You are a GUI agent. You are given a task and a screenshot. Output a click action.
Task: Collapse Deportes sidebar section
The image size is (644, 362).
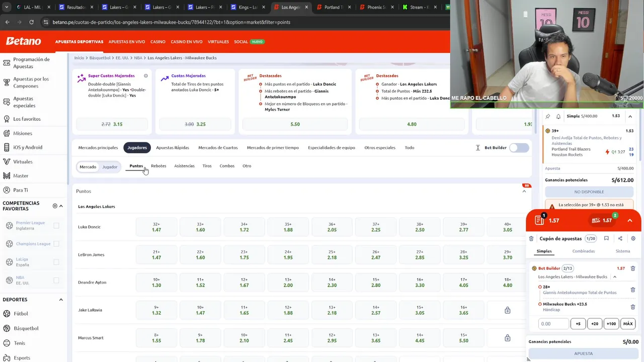point(61,300)
